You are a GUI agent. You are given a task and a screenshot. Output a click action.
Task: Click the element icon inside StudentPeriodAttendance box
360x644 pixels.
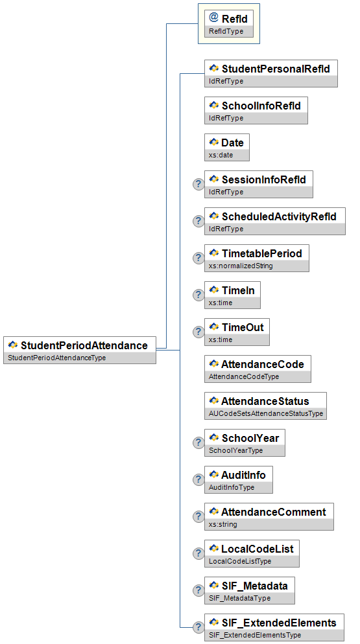coord(13,345)
